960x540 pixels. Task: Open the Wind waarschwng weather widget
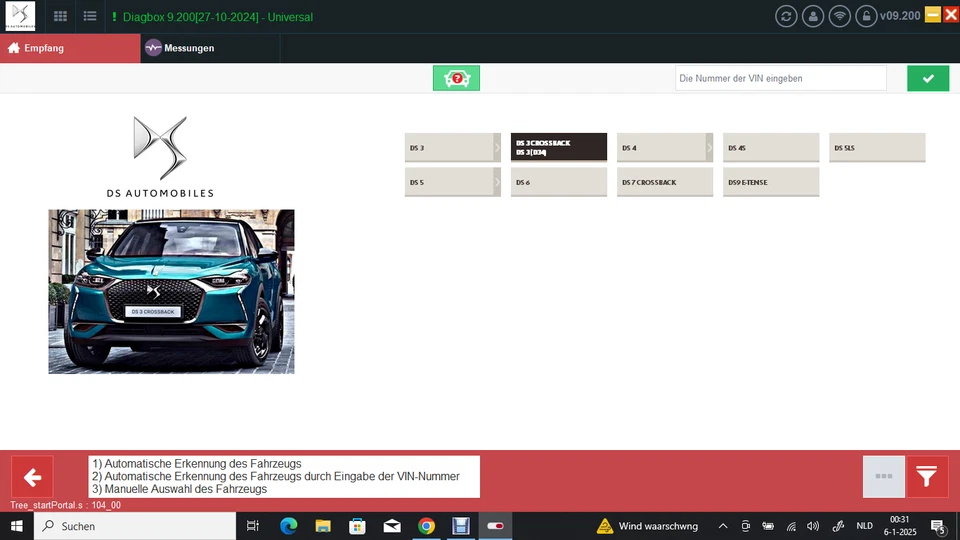click(647, 526)
